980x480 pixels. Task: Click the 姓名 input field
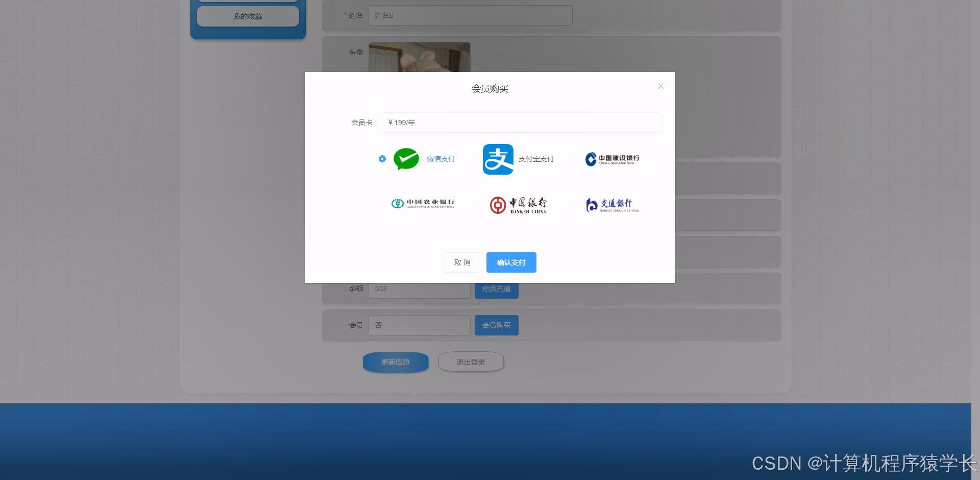(470, 15)
